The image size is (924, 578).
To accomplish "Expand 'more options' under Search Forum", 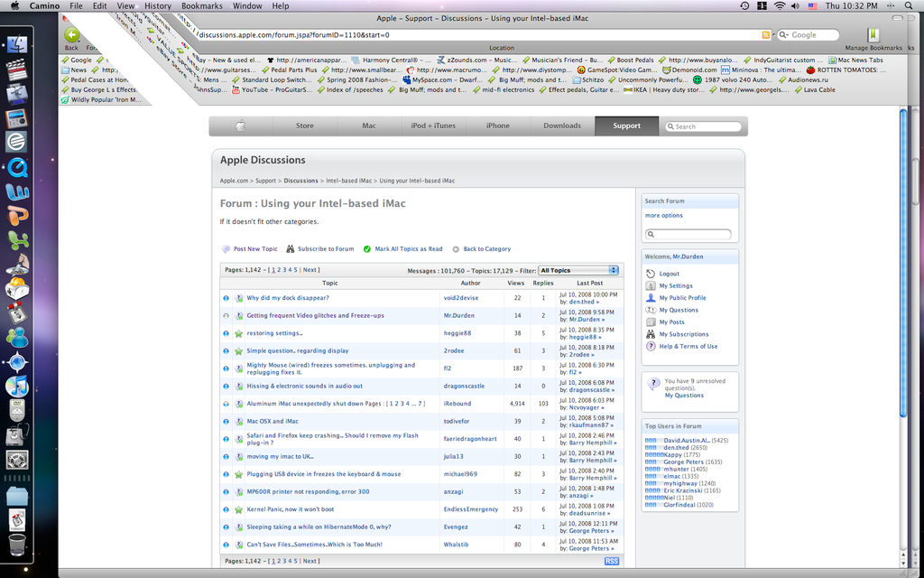I will click(663, 216).
